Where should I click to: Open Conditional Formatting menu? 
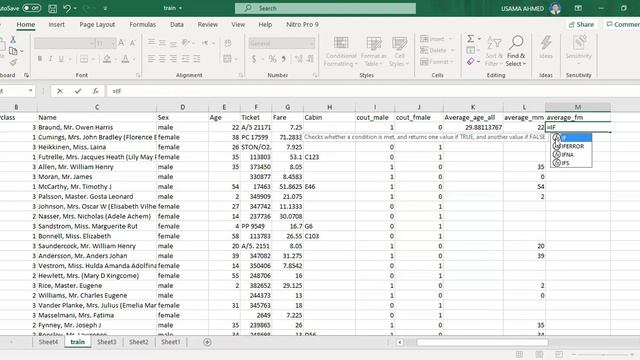tap(341, 51)
